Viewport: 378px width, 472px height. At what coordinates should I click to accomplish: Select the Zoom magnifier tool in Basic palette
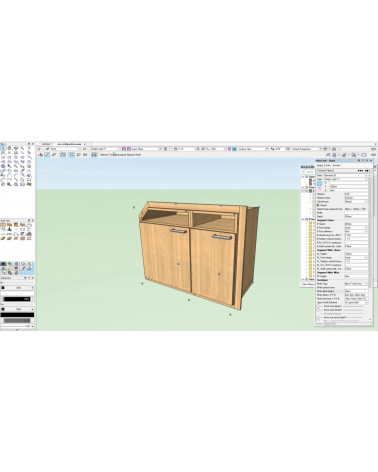coord(22,148)
